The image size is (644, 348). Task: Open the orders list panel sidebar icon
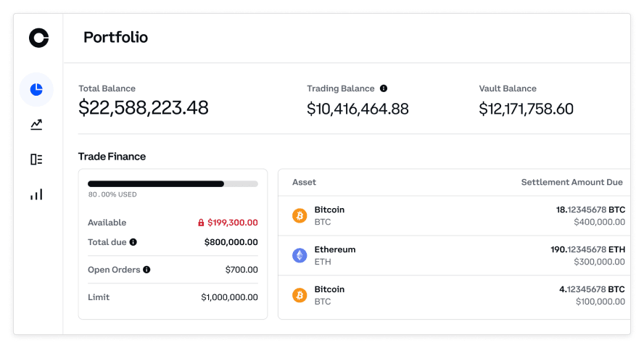[x=36, y=159]
